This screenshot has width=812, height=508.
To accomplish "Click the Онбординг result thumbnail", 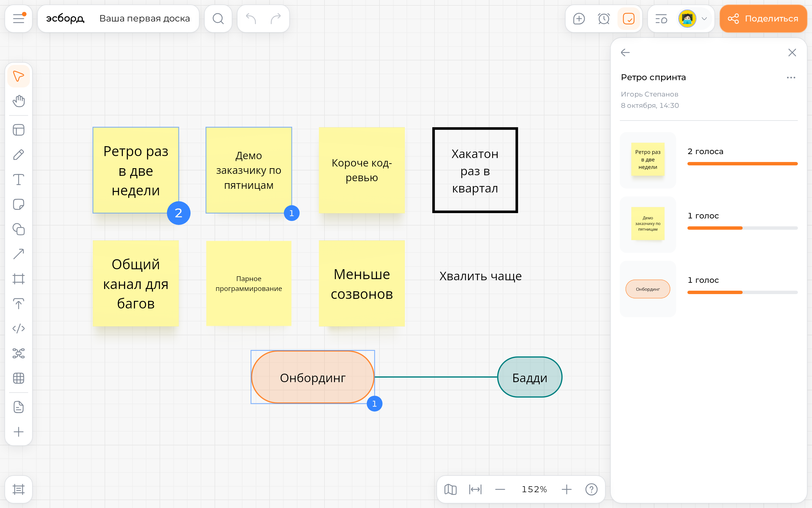I will tap(648, 289).
